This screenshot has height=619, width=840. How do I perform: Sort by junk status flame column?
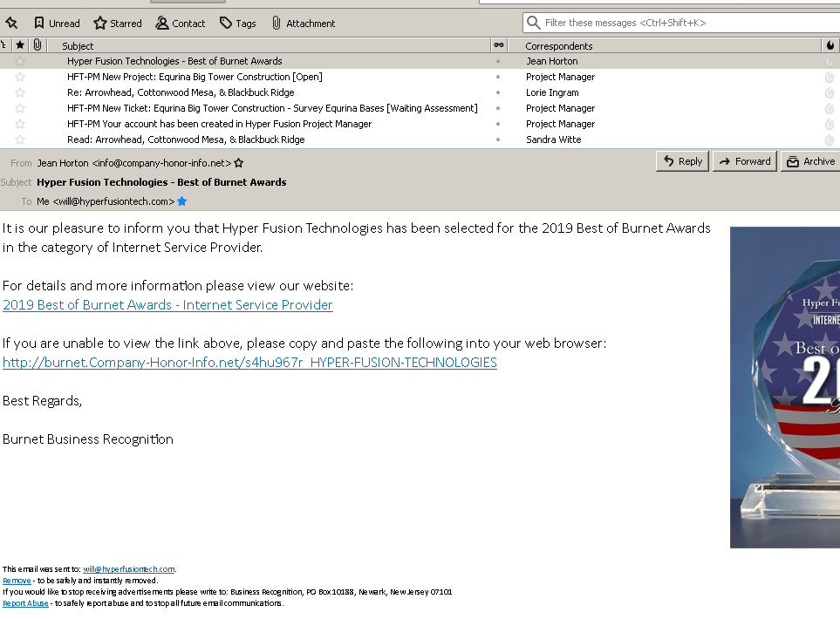pyautogui.click(x=830, y=45)
